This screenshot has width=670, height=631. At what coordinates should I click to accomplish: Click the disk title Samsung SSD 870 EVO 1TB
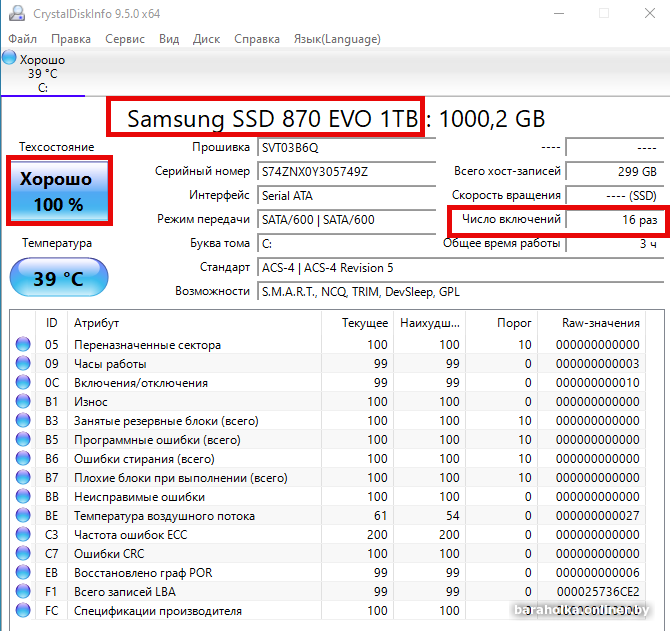tap(273, 118)
